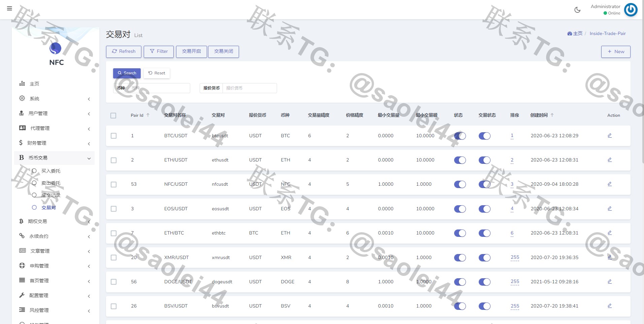Select the 交易对 submenu item
This screenshot has height=324, width=644.
coord(48,208)
